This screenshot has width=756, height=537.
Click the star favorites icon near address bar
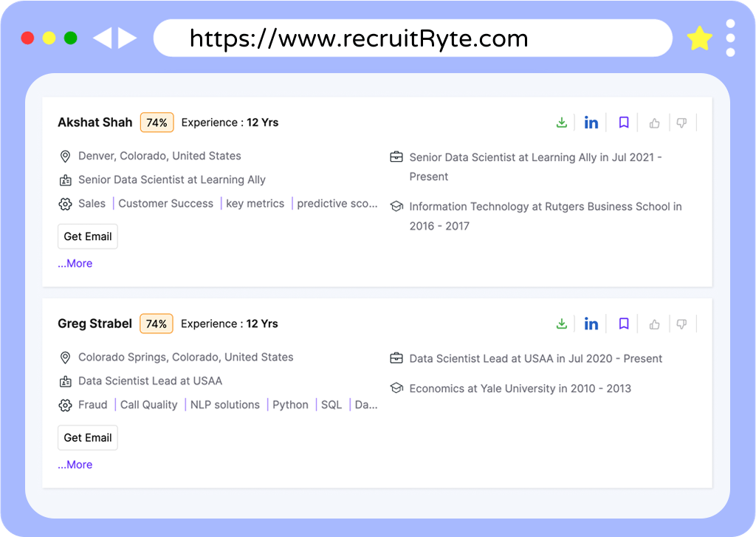point(699,38)
